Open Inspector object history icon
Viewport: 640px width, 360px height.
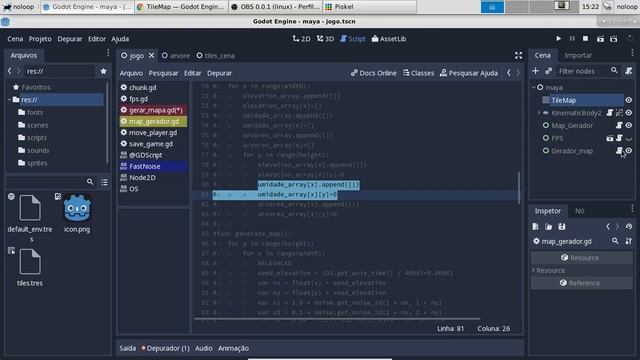(x=629, y=227)
